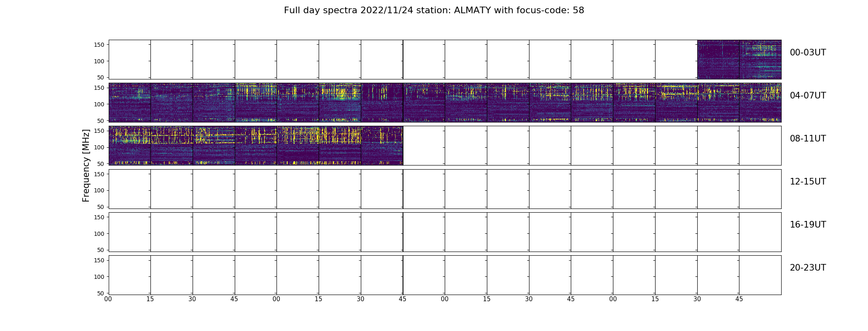The height and width of the screenshot is (331, 868).
Task: Click the 150 tick of the 16-19UT row
Action: click(x=99, y=217)
